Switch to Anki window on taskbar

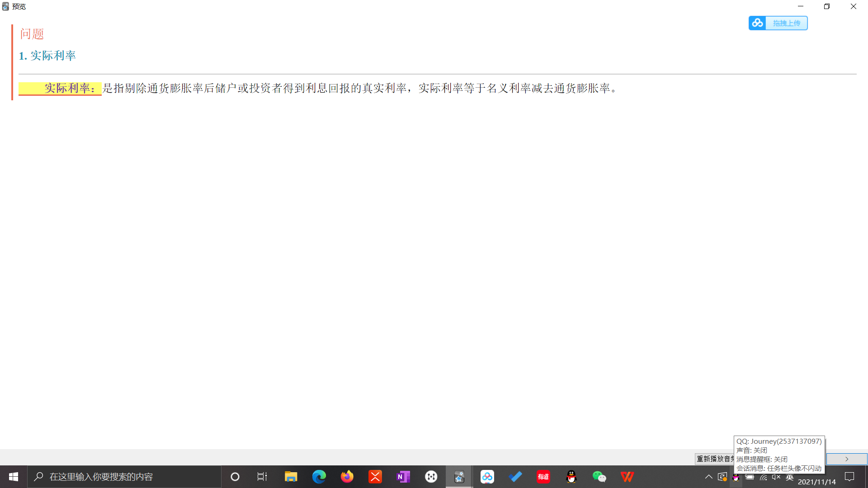tap(459, 477)
